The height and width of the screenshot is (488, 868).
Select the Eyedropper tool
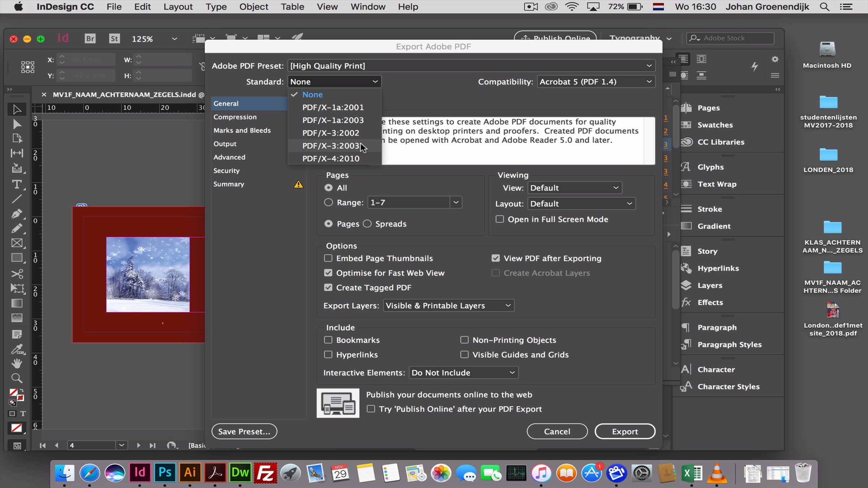[17, 349]
